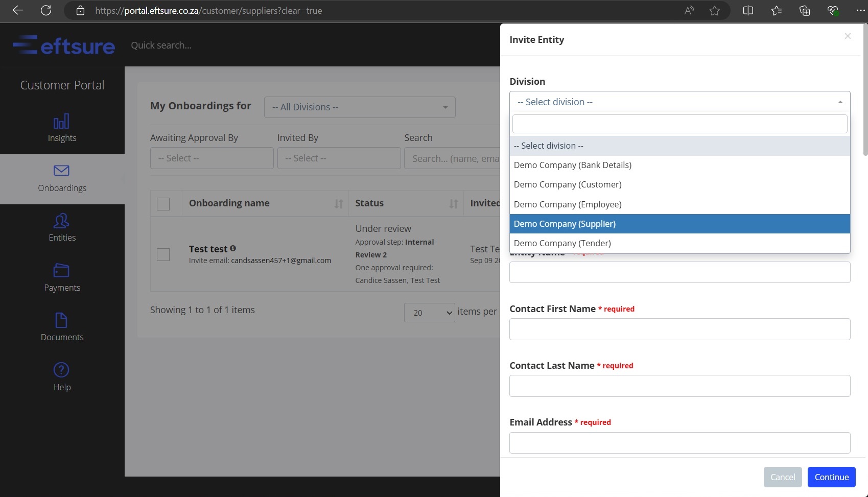Check the Test test row checkbox
The image size is (868, 497).
tap(163, 254)
